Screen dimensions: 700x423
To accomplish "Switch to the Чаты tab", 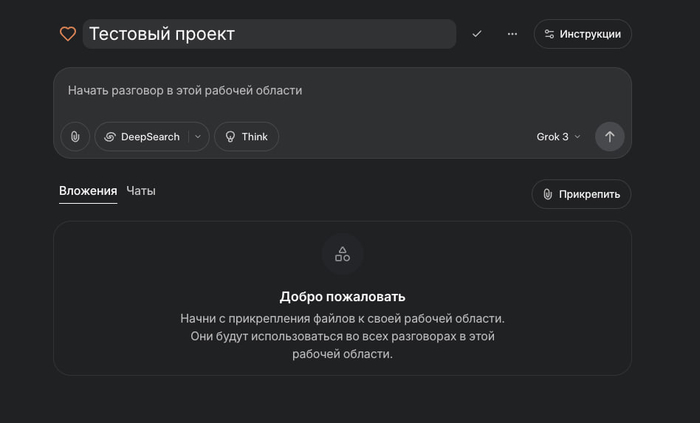I will (x=141, y=191).
